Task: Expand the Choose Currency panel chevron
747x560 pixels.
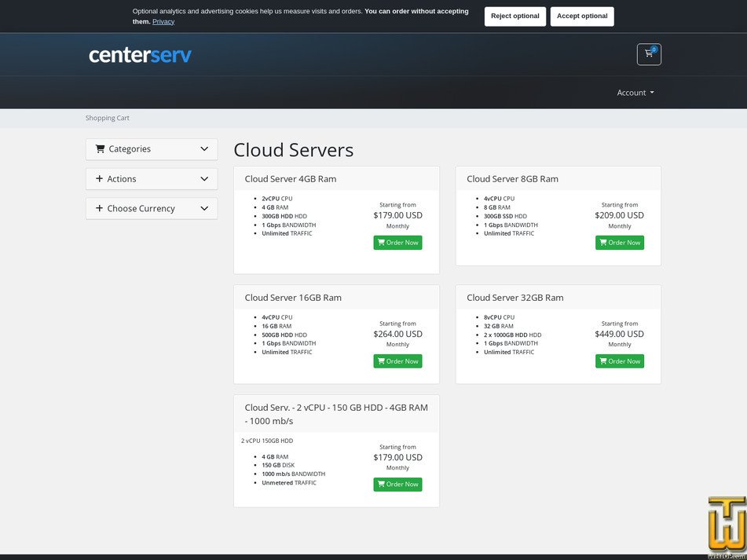Action: pos(204,209)
